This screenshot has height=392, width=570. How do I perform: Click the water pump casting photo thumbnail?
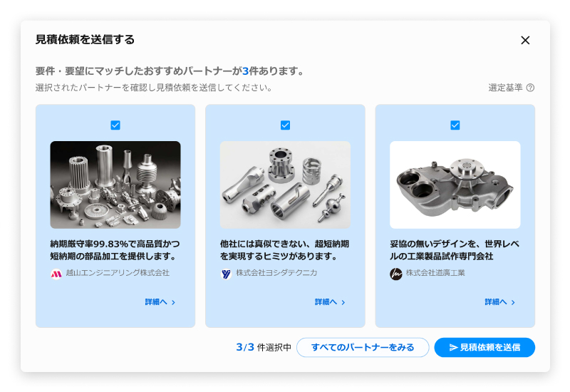pyautogui.click(x=455, y=185)
